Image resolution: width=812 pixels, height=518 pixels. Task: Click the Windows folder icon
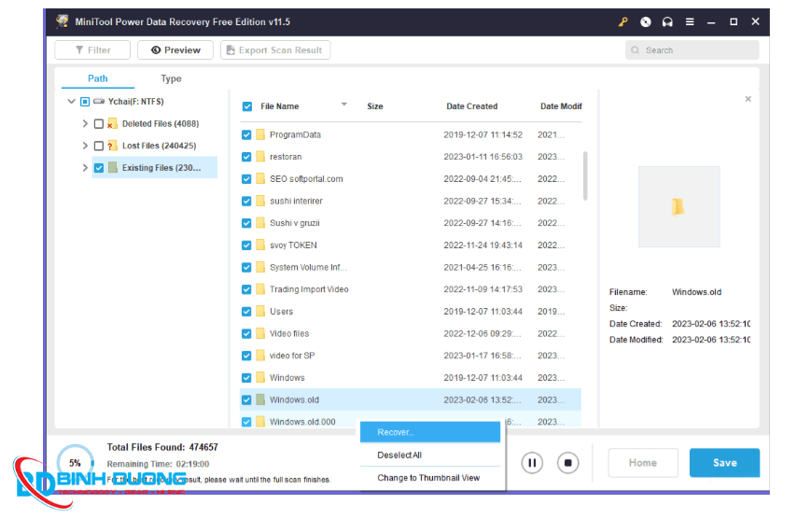point(260,378)
